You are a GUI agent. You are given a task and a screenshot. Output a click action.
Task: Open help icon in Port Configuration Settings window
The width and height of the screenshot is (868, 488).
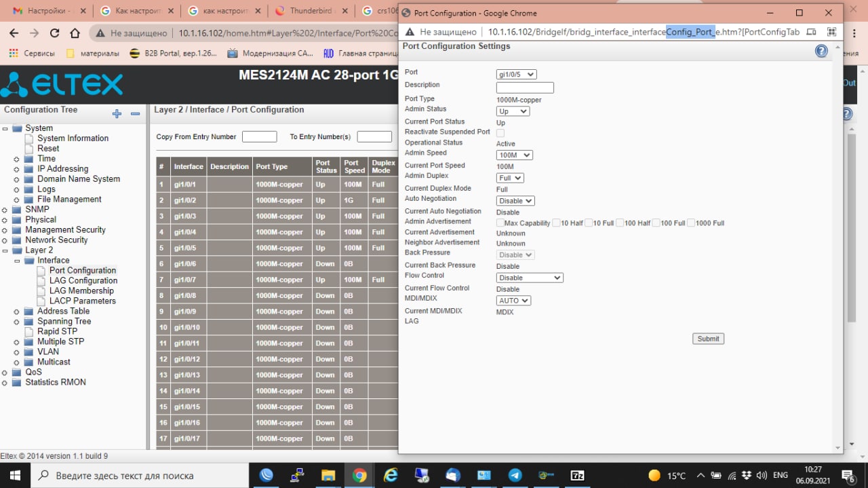[x=821, y=51]
